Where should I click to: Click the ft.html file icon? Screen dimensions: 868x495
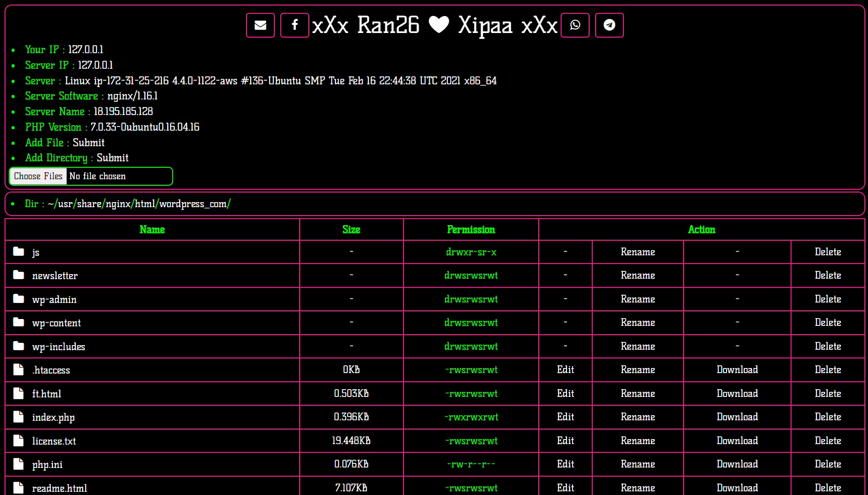click(18, 393)
